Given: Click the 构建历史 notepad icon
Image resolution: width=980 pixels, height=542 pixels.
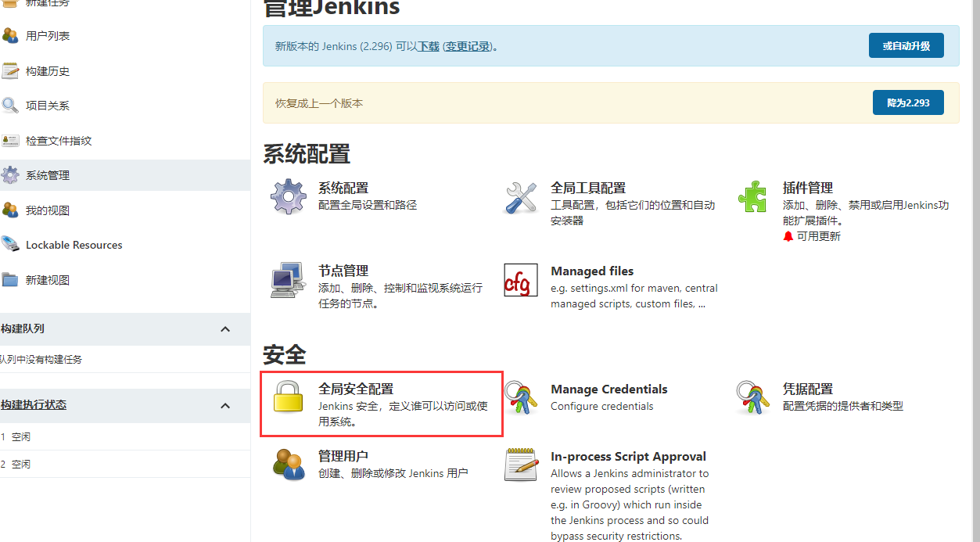Looking at the screenshot, I should pyautogui.click(x=10, y=71).
